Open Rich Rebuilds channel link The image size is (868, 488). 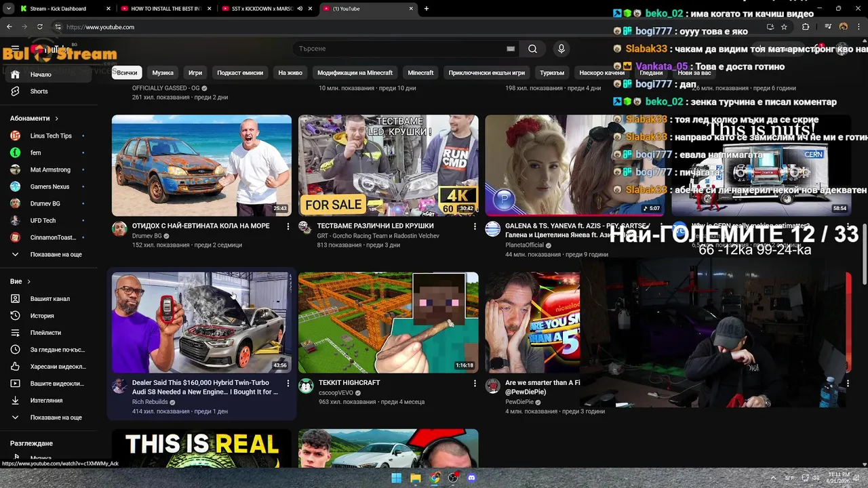(x=150, y=402)
